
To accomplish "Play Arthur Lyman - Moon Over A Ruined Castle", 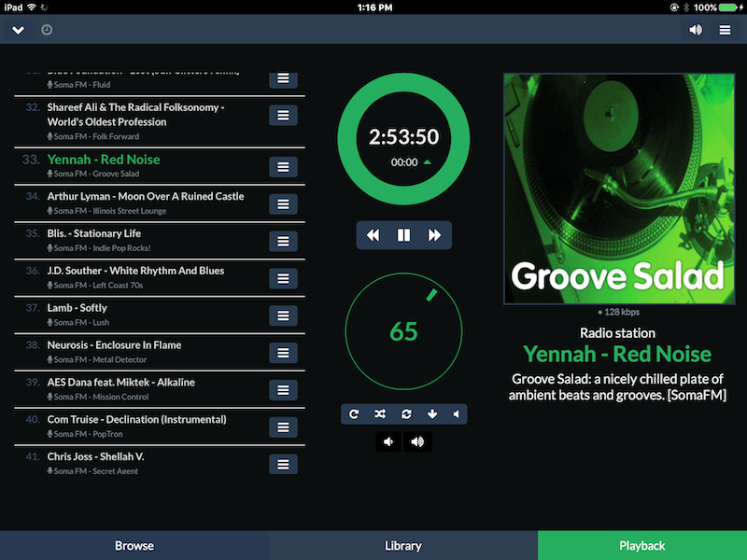I will point(146,196).
